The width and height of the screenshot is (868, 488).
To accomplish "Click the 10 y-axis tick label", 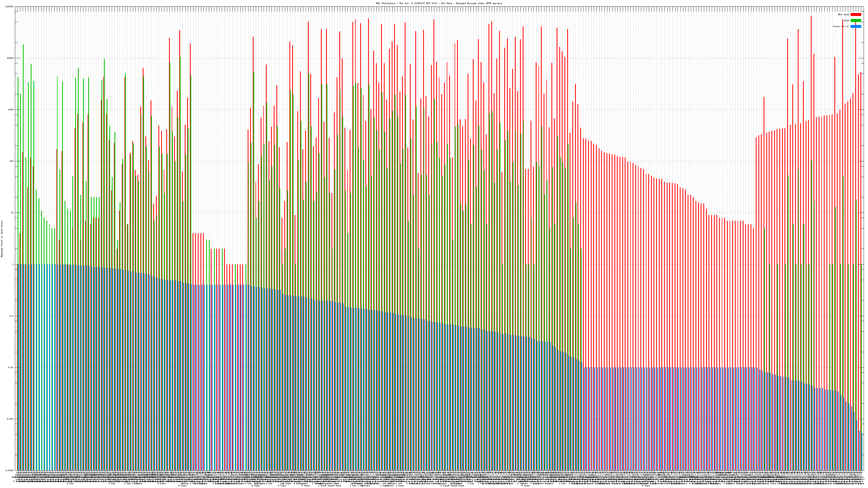I will (x=12, y=213).
